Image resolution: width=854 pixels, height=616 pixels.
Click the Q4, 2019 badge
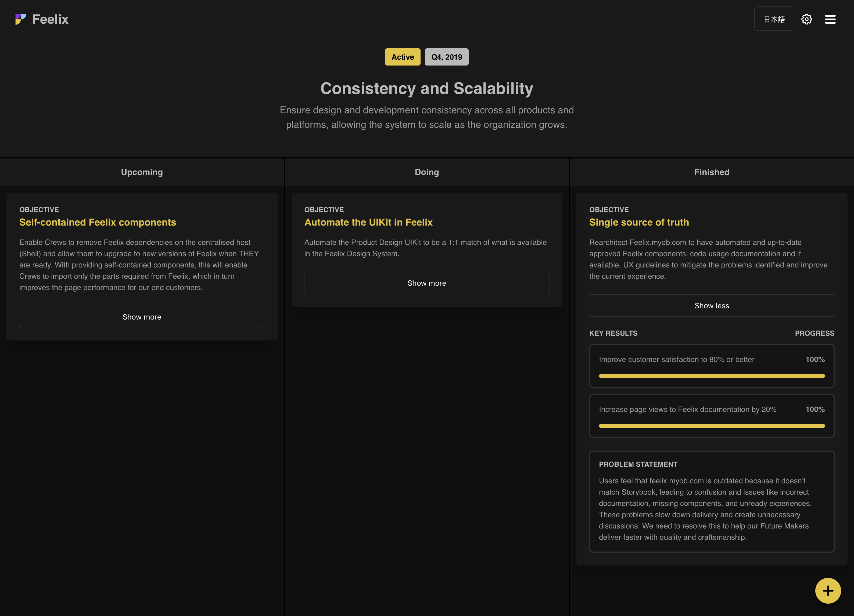pos(447,57)
